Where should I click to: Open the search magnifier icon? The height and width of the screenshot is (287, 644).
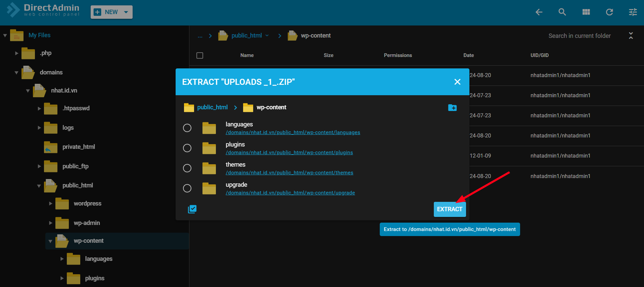pyautogui.click(x=562, y=12)
